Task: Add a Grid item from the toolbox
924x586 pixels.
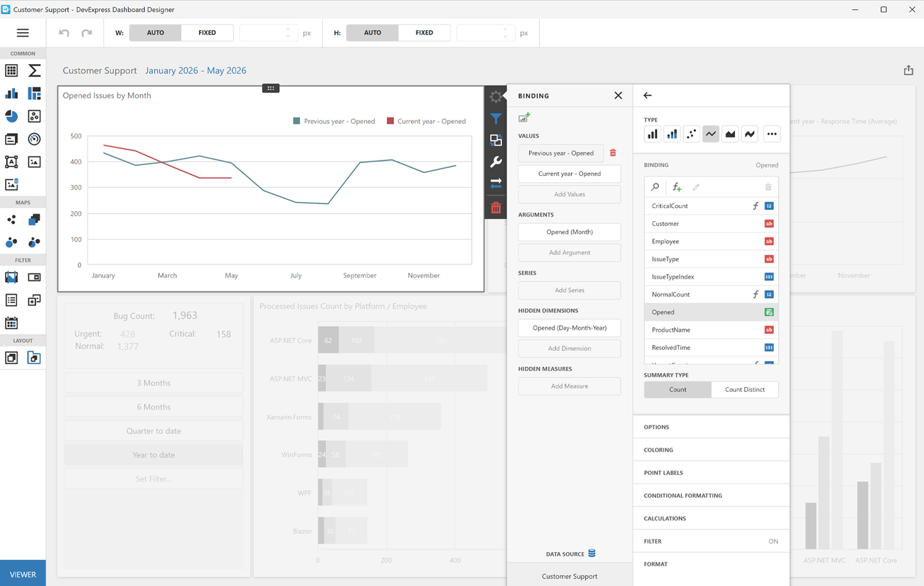Action: [x=12, y=71]
